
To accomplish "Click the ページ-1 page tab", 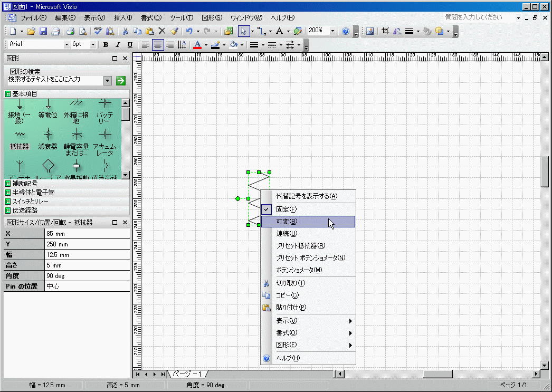I will (x=187, y=374).
